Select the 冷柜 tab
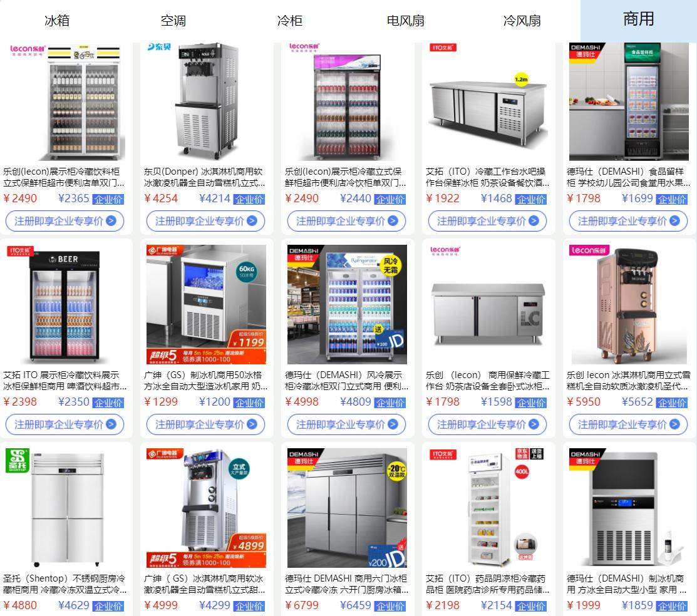 [290, 21]
